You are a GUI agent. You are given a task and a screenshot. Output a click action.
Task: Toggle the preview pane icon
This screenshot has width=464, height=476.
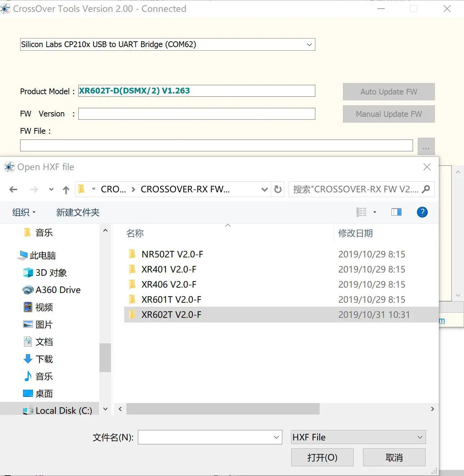point(396,212)
